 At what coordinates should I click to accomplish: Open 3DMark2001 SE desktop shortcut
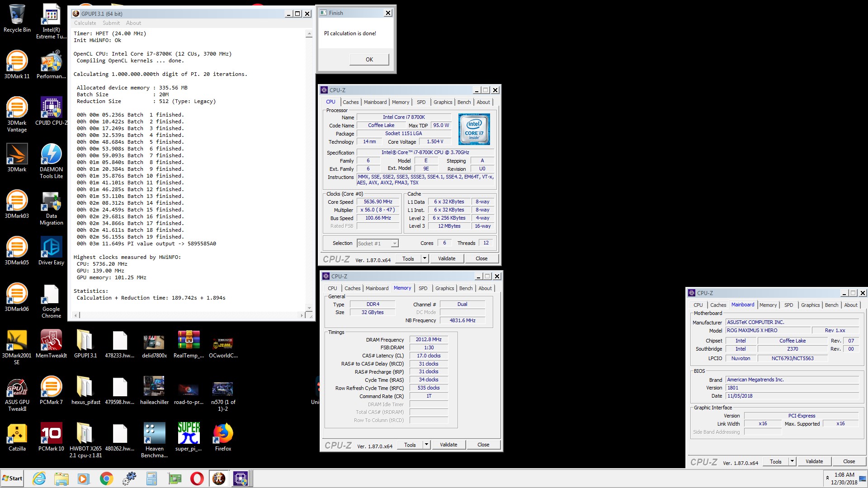click(x=17, y=347)
